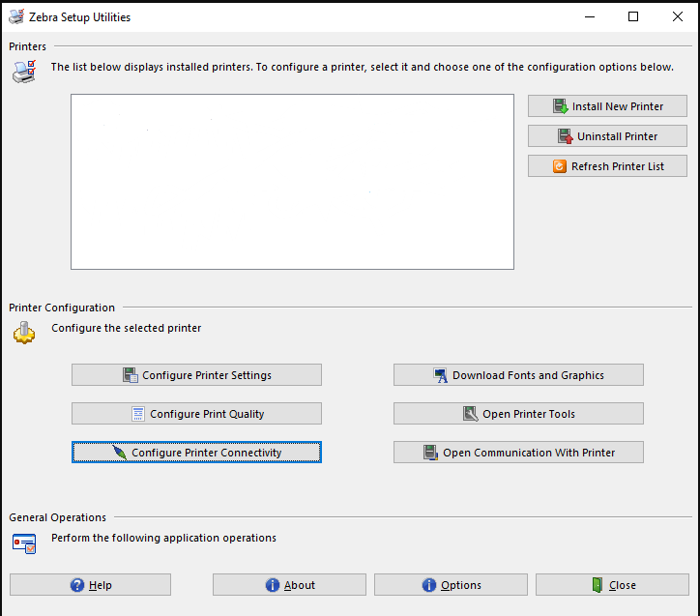
Task: Open Configure Printer Settings
Action: (x=196, y=375)
